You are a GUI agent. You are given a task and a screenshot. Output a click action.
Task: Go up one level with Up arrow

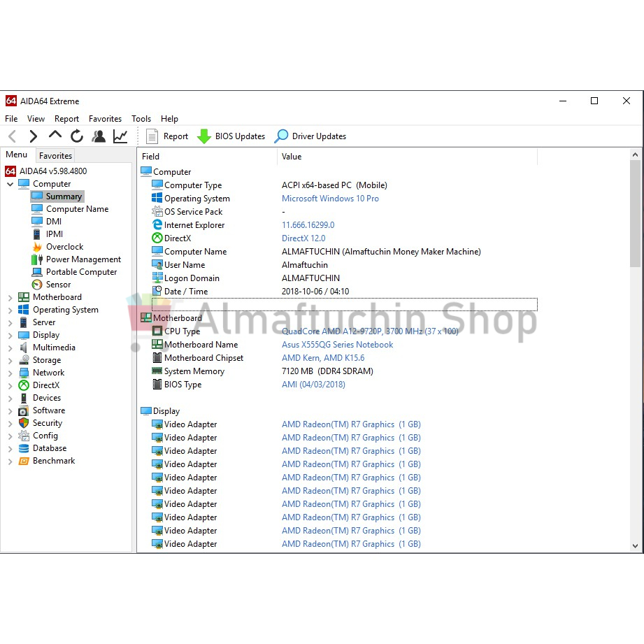coord(55,135)
